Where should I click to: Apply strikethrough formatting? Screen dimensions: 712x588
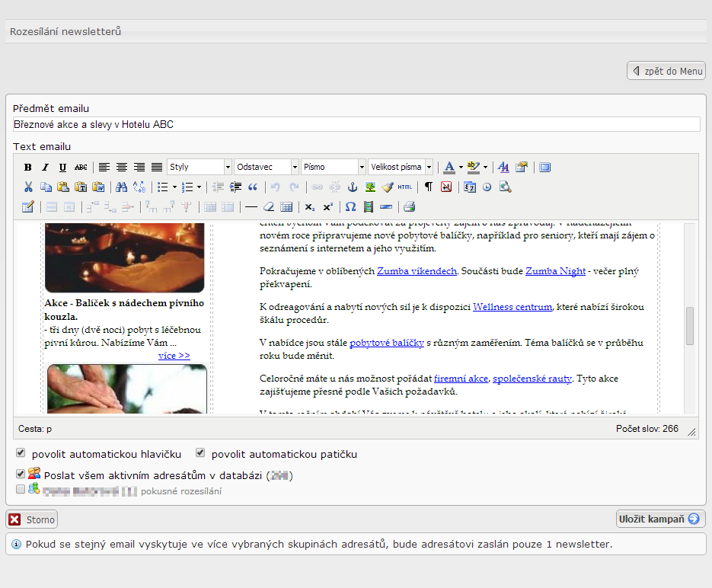81,167
